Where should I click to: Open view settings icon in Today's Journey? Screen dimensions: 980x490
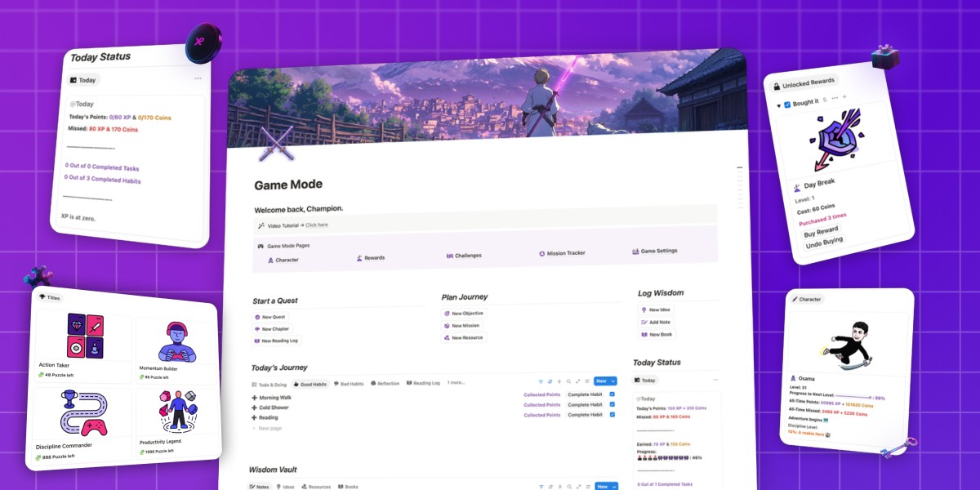coord(587,381)
